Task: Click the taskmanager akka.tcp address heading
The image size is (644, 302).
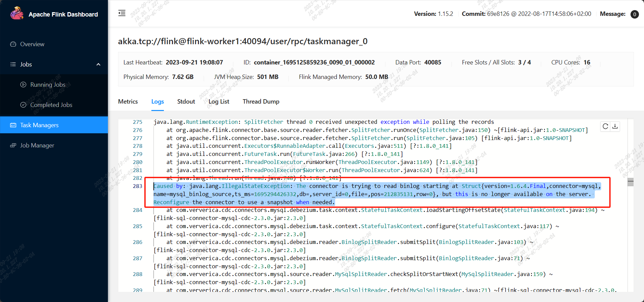Action: click(243, 41)
